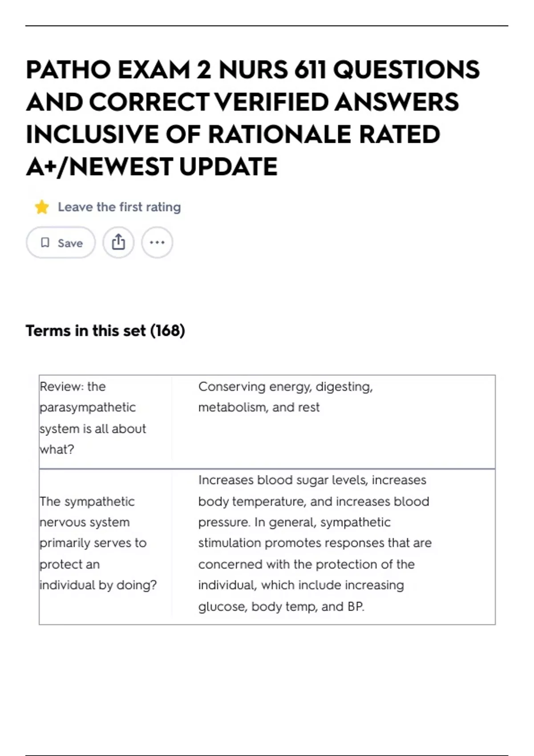Click the "glucose, body temp, and BP." line
This screenshot has width=534, height=756.
point(281,607)
